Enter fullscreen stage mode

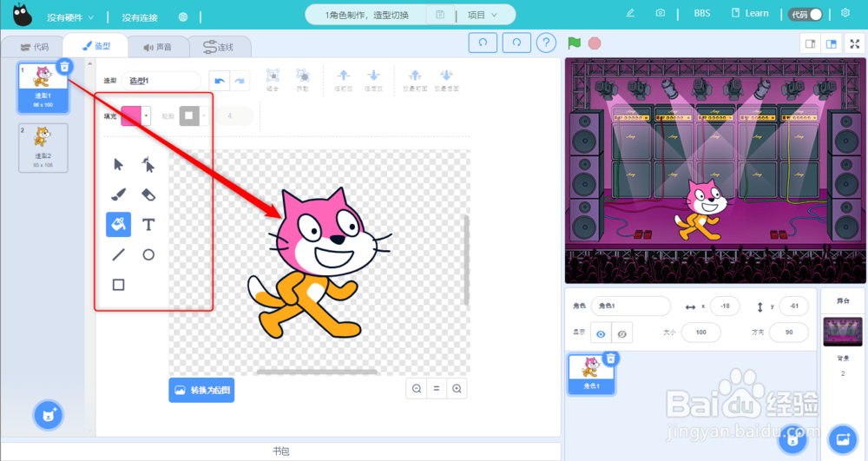click(855, 43)
